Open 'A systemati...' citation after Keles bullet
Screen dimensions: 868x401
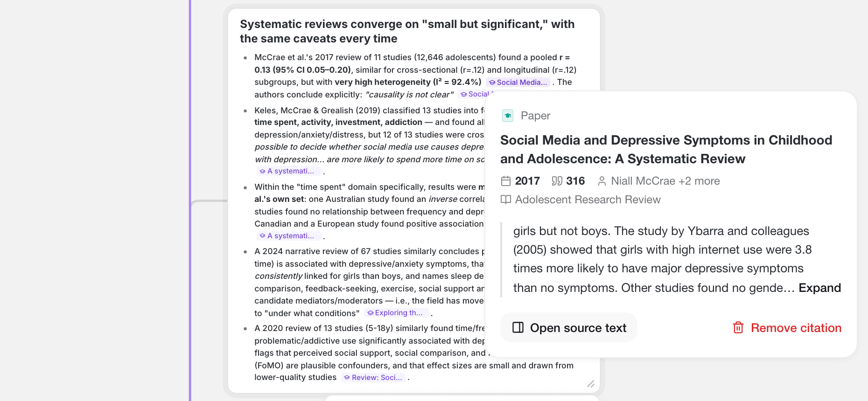pyautogui.click(x=289, y=171)
